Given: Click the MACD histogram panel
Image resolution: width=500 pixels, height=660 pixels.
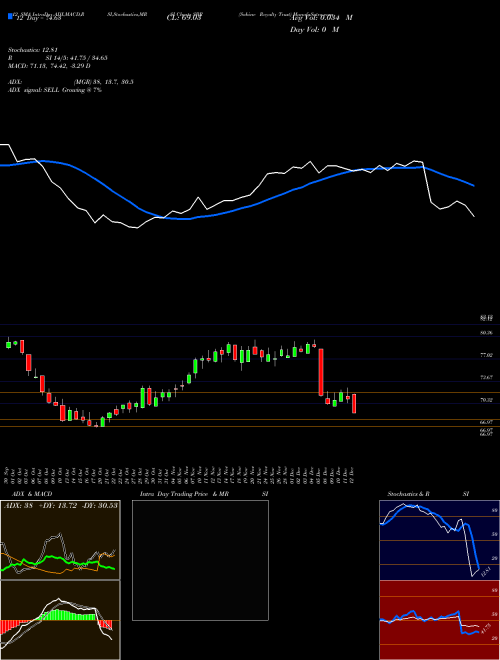Looking at the screenshot, I should tap(60, 620).
